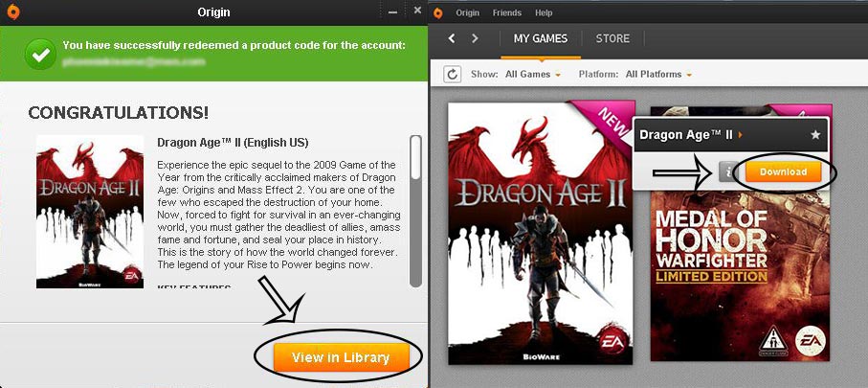Open the Platform All Platforms dropdown
The height and width of the screenshot is (388, 868).
click(658, 75)
